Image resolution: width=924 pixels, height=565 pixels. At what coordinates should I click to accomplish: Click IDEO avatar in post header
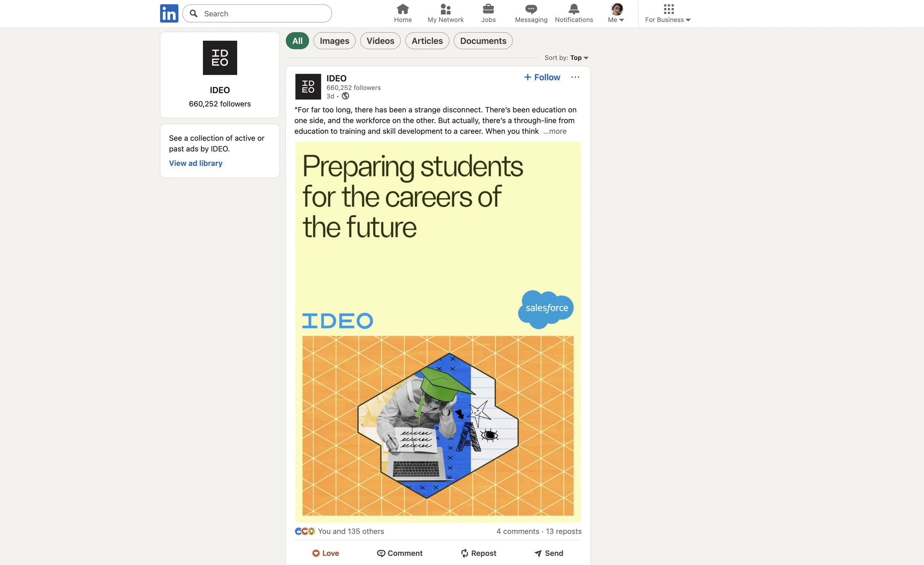[x=308, y=87]
